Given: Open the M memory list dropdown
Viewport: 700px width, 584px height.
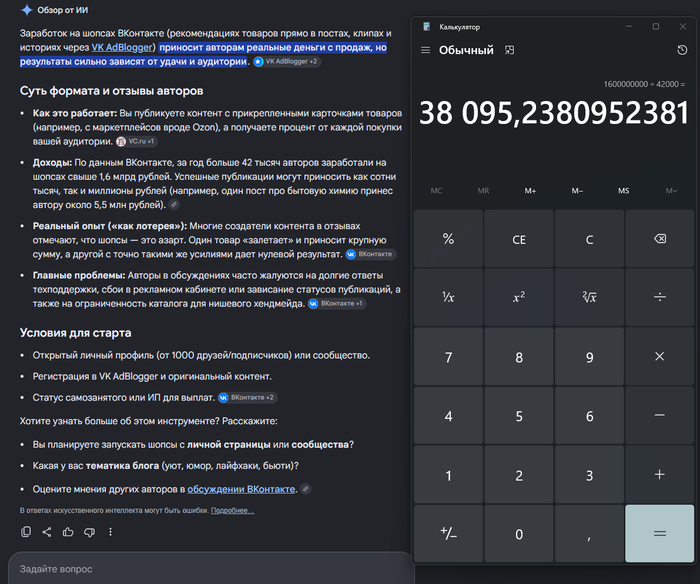Looking at the screenshot, I should pyautogui.click(x=671, y=191).
